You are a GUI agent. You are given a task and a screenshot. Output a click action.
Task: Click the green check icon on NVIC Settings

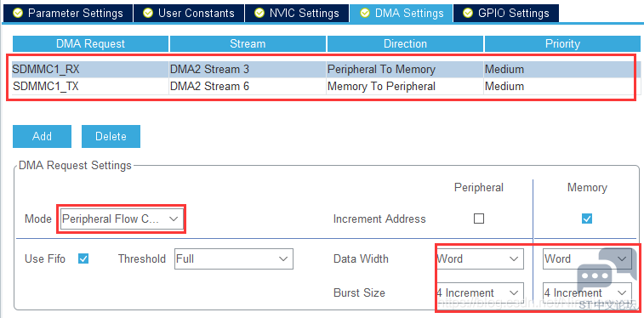pyautogui.click(x=259, y=13)
